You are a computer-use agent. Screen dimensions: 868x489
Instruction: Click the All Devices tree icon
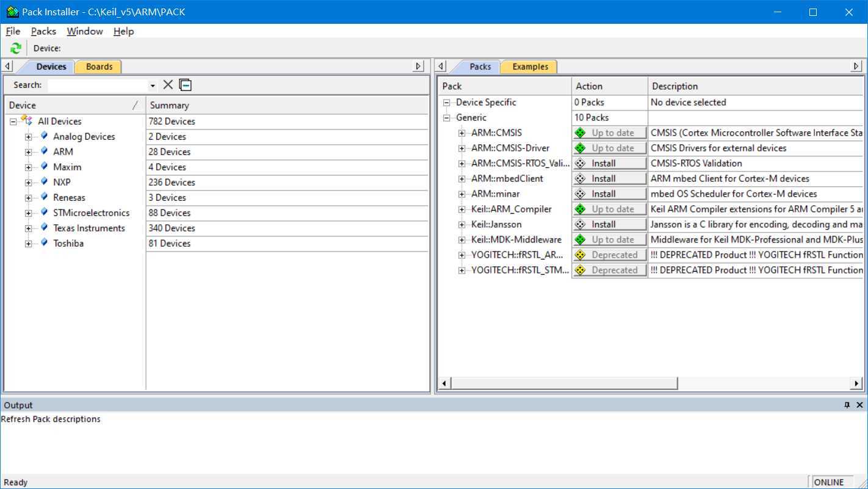point(27,121)
